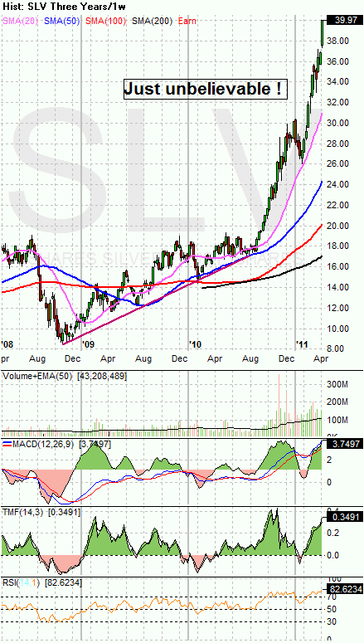Click the 10.00 price axis label
The image size is (364, 643).
click(x=338, y=328)
